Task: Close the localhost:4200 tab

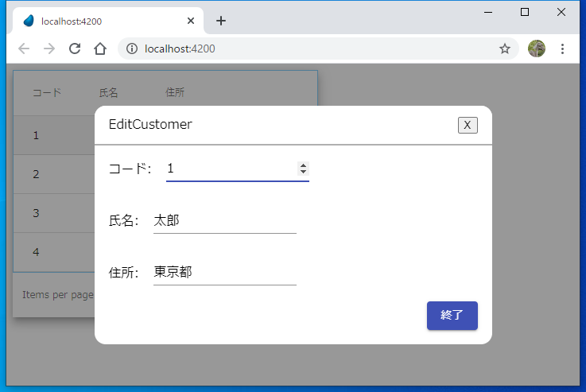Action: [x=191, y=21]
